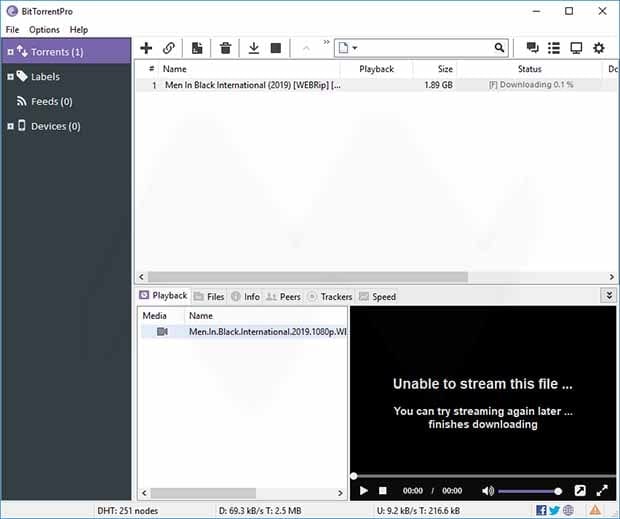Click the move up queue arrow
620x519 pixels.
(x=306, y=48)
